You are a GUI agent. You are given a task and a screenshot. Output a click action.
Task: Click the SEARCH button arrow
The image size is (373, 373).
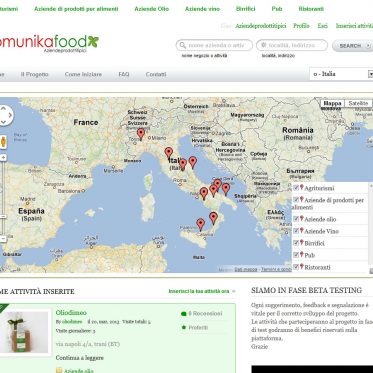pyautogui.click(x=368, y=46)
